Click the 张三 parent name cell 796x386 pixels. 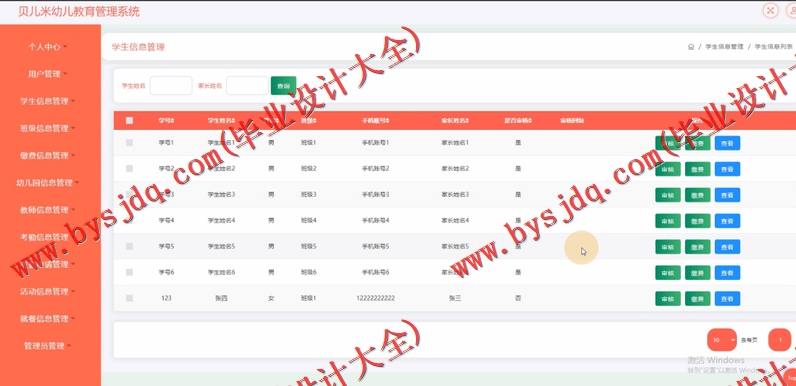pyautogui.click(x=455, y=298)
